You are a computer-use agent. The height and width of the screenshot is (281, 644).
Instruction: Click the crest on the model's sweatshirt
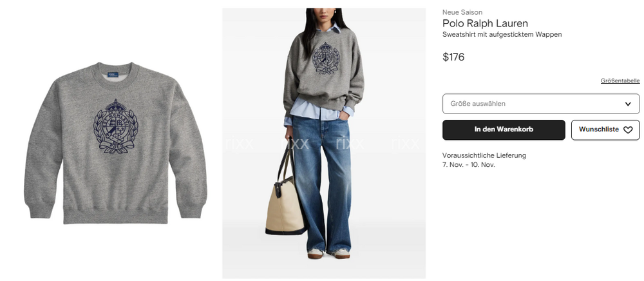coord(326,58)
